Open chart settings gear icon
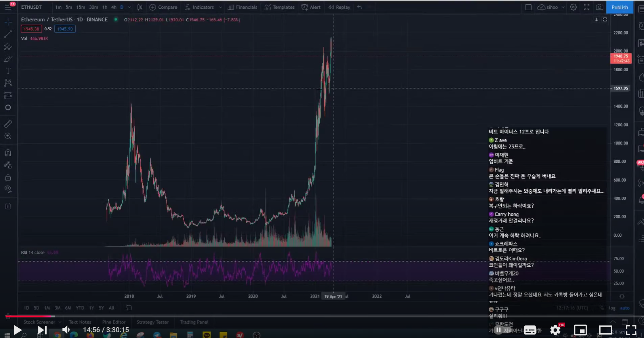644x338 pixels. point(573,7)
